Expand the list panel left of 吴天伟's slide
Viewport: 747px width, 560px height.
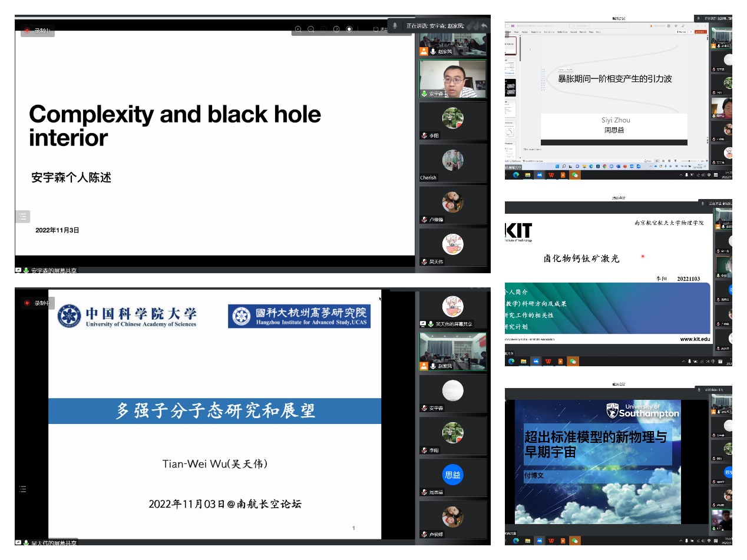pos(22,489)
